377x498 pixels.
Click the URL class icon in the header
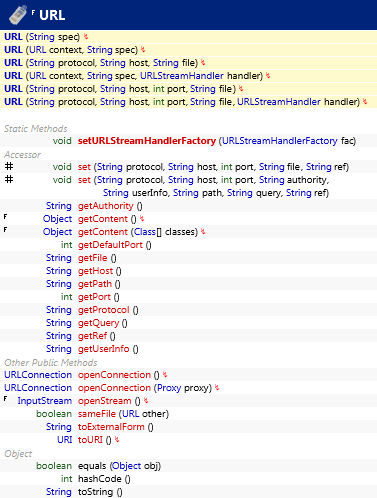(18, 15)
